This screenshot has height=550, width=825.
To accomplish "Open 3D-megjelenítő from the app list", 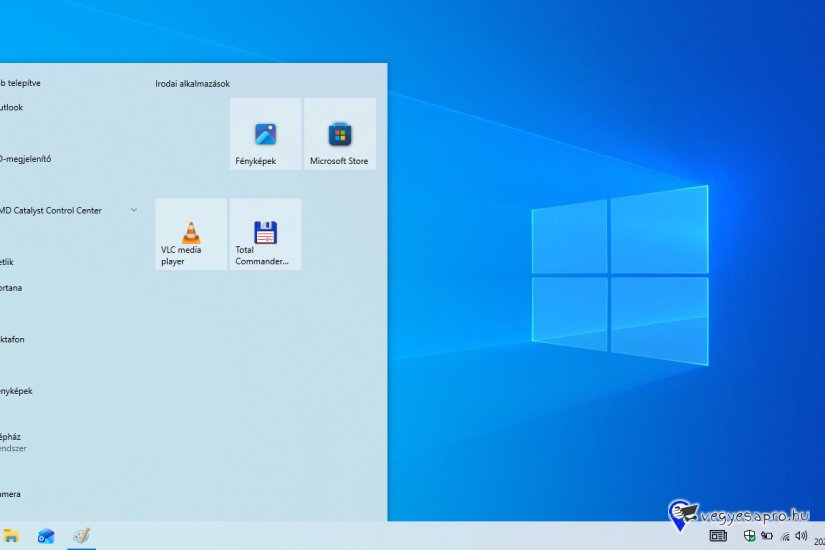I will click(26, 159).
